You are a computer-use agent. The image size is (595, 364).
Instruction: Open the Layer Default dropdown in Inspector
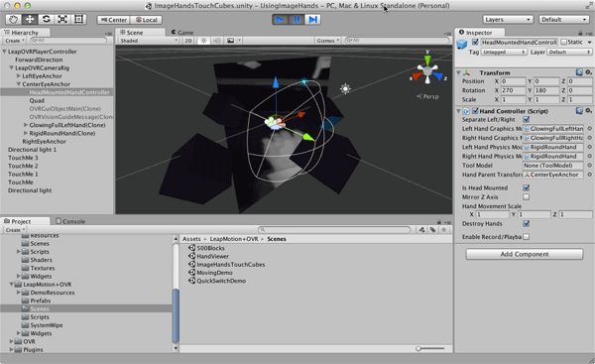(569, 52)
